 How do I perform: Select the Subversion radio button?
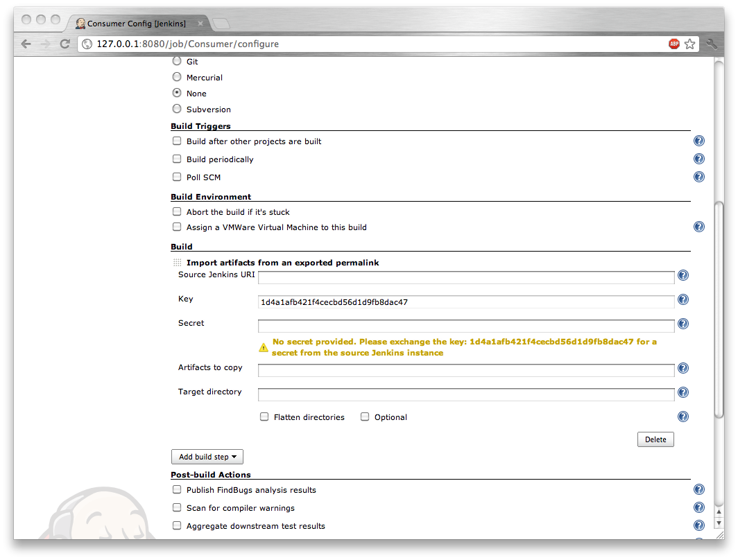coord(176,109)
